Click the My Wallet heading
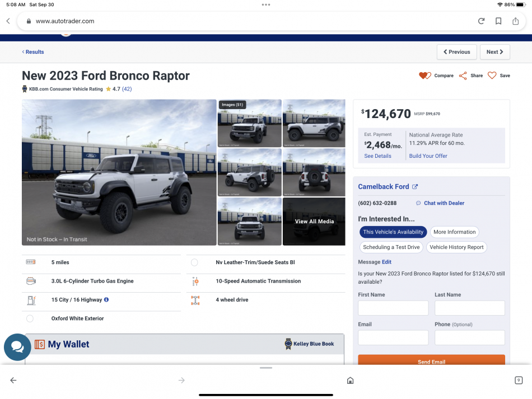Viewport: 532px width, 399px height. (x=68, y=344)
